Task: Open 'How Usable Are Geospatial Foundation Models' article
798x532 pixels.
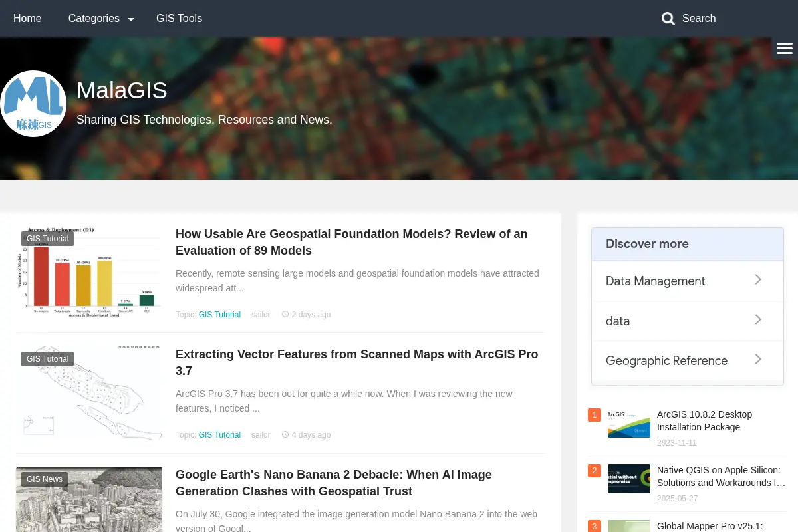Action: [351, 242]
